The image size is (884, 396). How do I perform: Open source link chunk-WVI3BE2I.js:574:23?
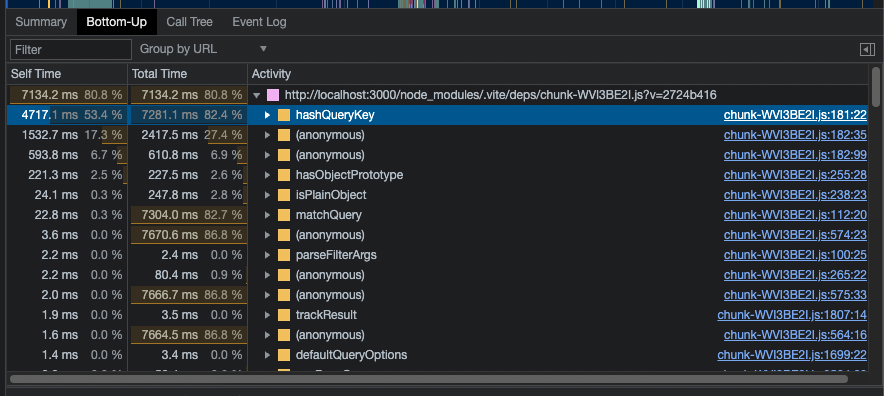[x=795, y=235]
